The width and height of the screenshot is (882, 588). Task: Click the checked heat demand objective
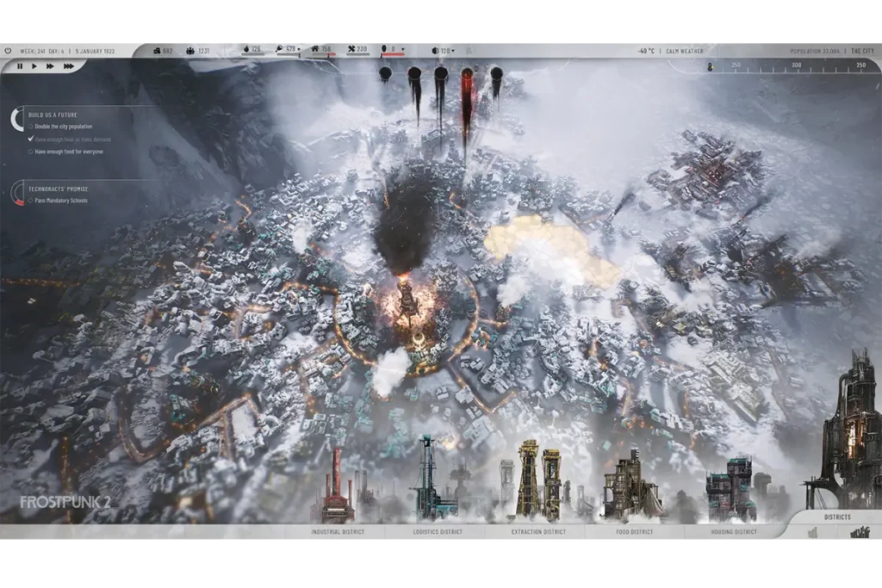tap(70, 139)
